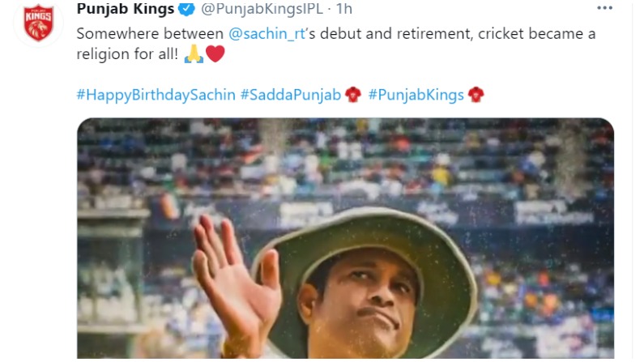Click the tweet text about cricket religion
The height and width of the screenshot is (362, 644).
336,44
